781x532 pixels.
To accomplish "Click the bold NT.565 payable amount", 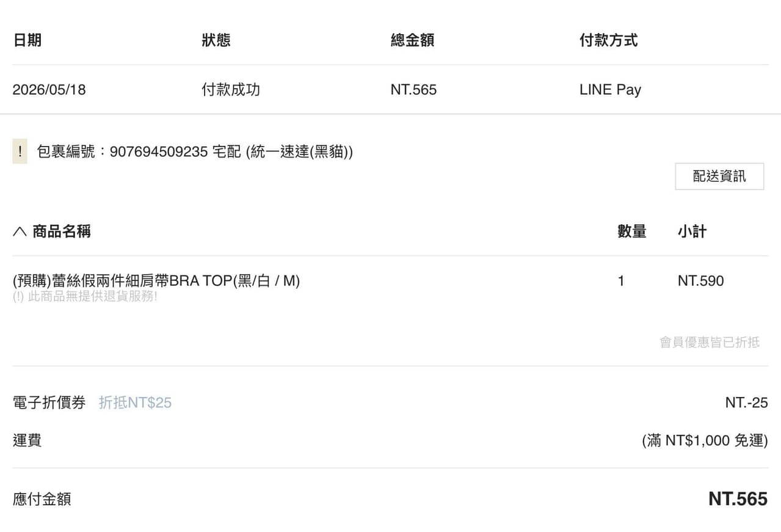I will [738, 499].
